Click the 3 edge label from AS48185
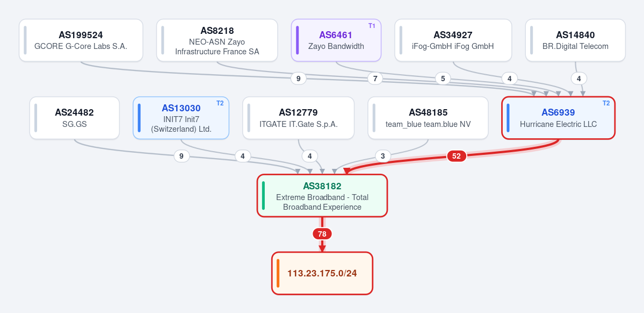Screen dimensions: 644x313 383,156
